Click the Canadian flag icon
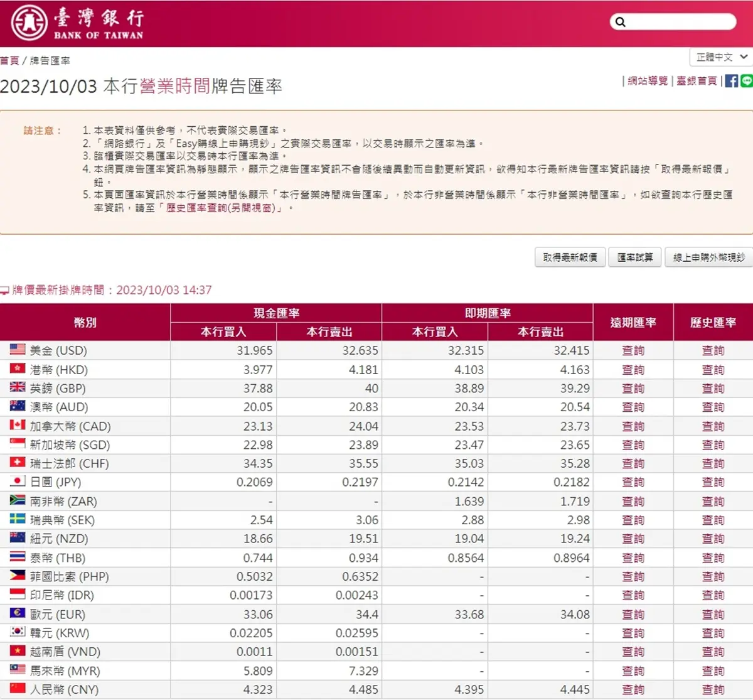 [18, 425]
